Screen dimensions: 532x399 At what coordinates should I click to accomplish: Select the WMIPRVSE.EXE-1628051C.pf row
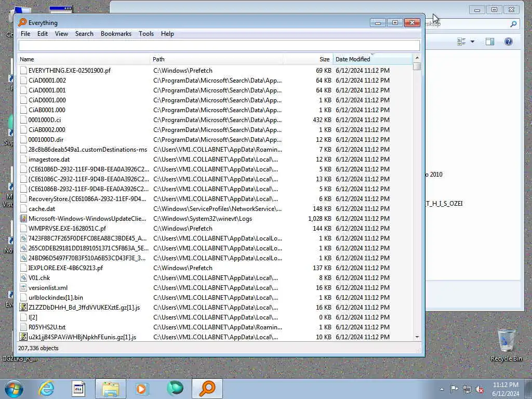(x=215, y=229)
